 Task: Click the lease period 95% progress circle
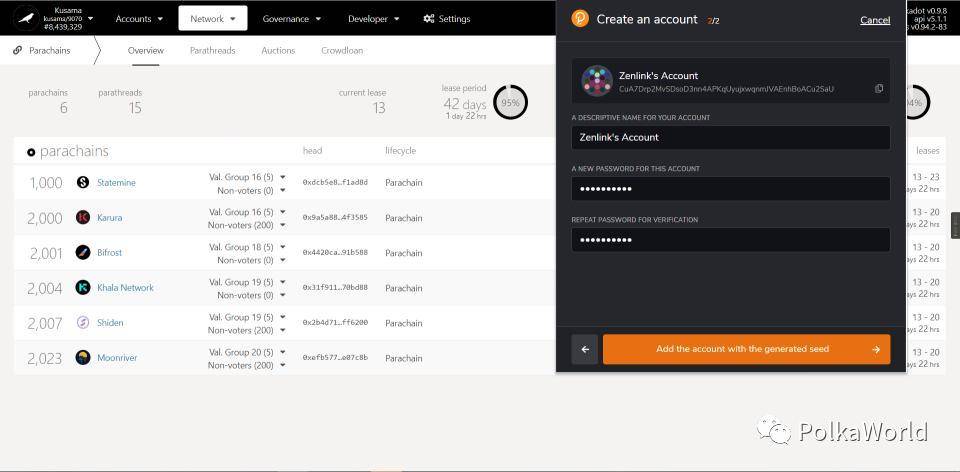pyautogui.click(x=511, y=103)
